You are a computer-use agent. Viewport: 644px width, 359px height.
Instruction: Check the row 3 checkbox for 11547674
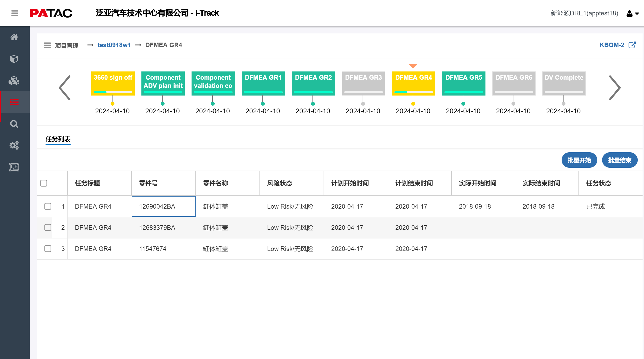point(48,249)
